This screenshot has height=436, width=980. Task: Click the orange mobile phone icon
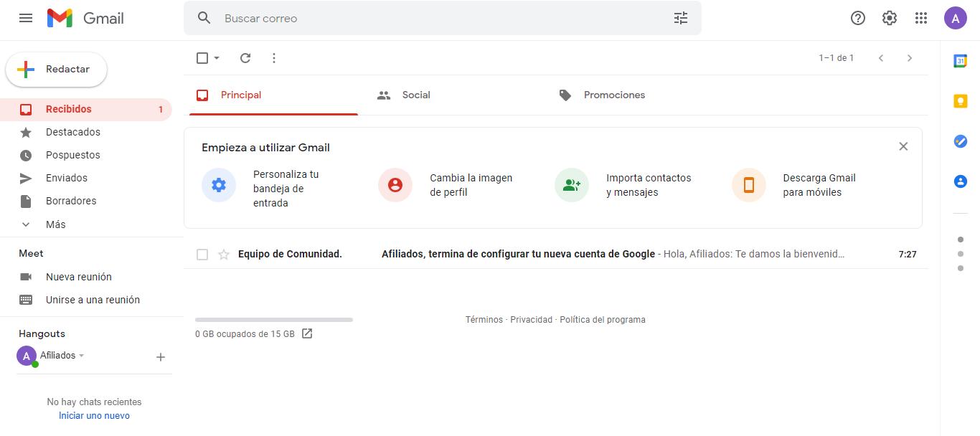(749, 185)
